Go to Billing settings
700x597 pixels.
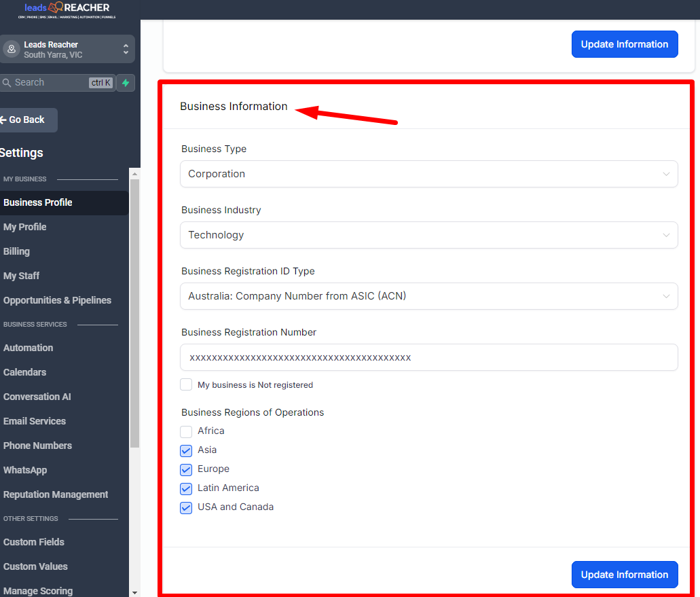(16, 251)
